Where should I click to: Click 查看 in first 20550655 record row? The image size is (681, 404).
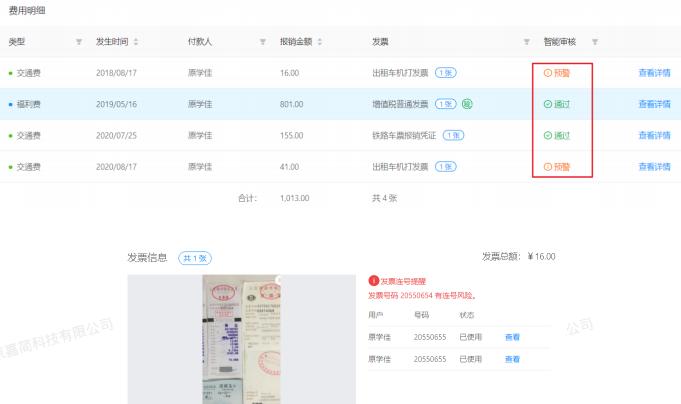pyautogui.click(x=512, y=337)
